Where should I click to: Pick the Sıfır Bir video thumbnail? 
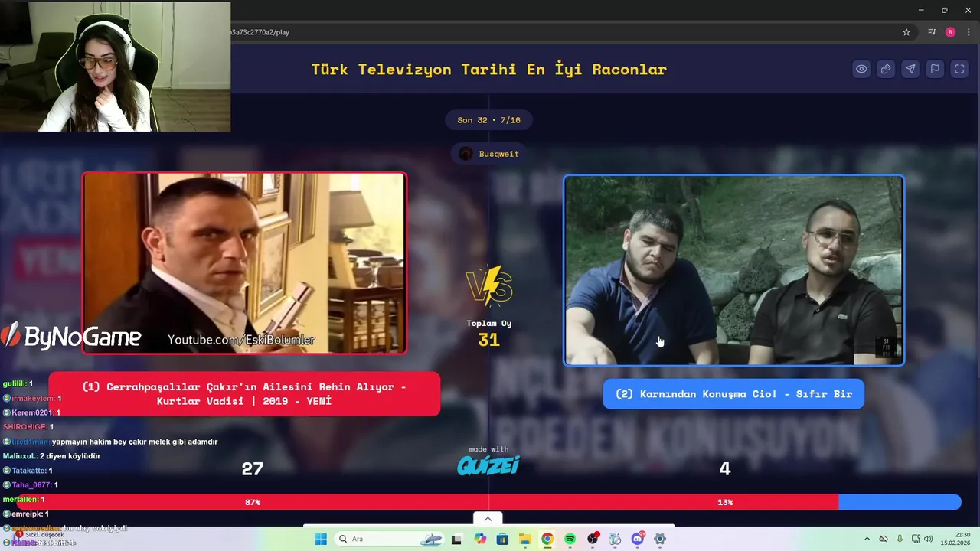(x=733, y=270)
